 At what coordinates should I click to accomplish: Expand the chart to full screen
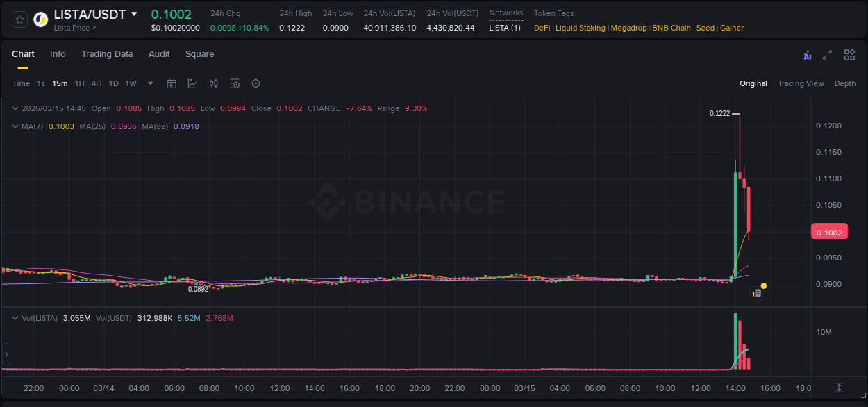click(x=828, y=54)
